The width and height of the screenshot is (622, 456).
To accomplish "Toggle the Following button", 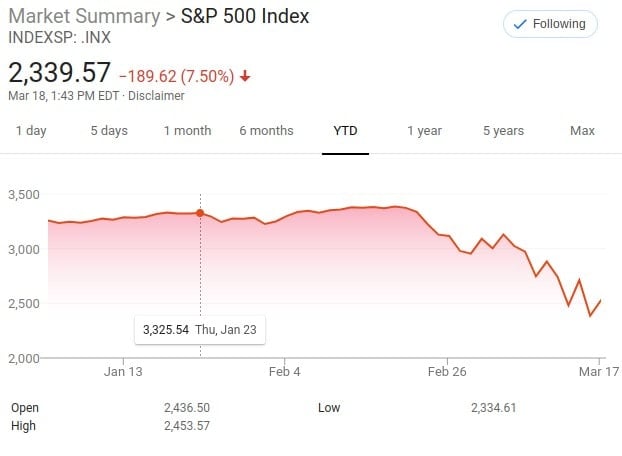I will pyautogui.click(x=550, y=24).
